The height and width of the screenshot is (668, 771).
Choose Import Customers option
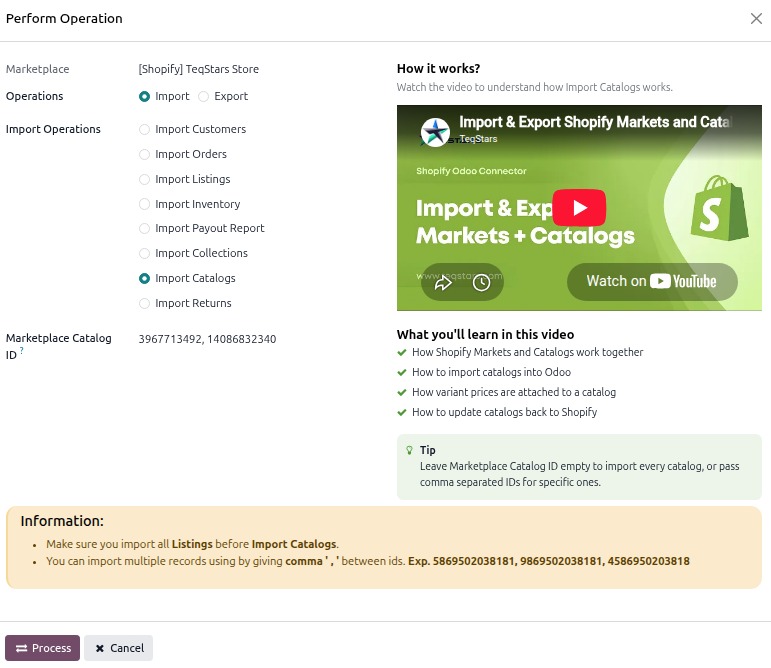[144, 129]
